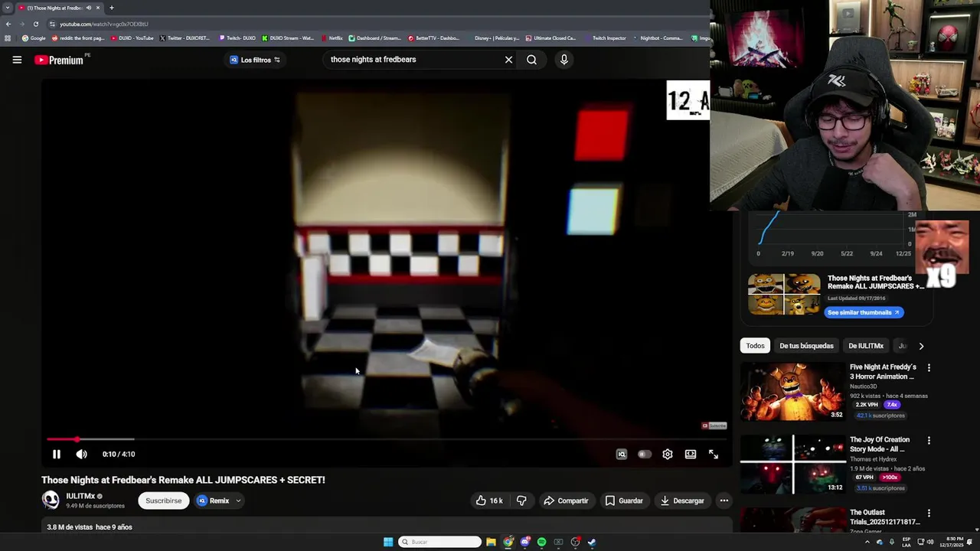The image size is (980, 551).
Task: Click 3.8 M de vistas description text
Action: [90, 527]
